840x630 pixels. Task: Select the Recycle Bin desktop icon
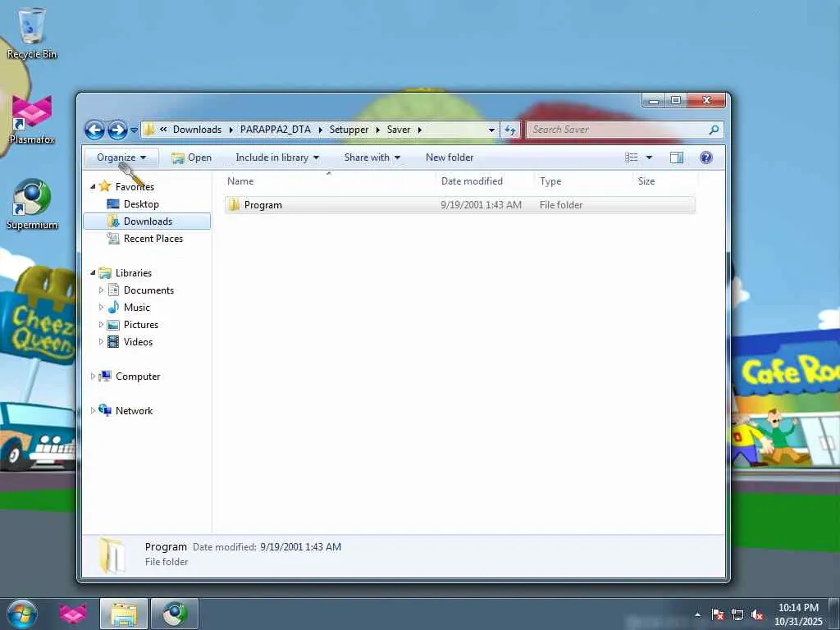32,32
